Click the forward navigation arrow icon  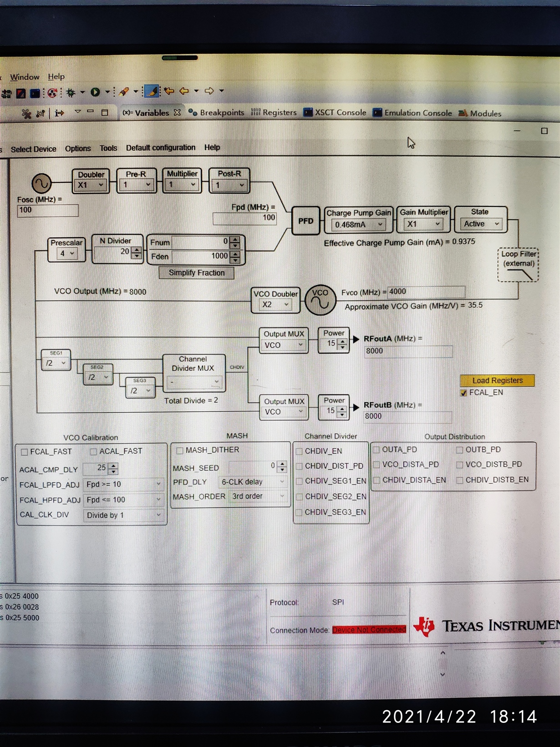coord(209,91)
